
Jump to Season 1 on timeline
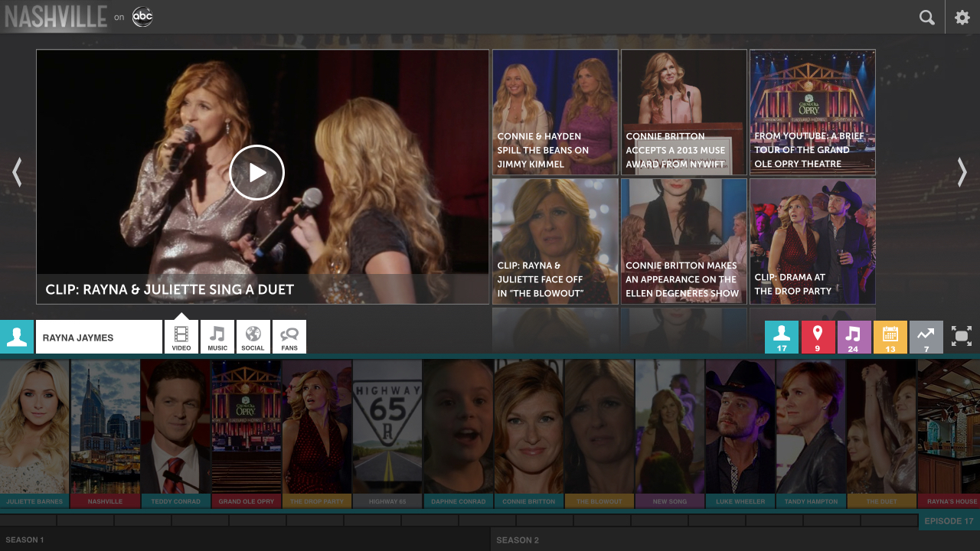pyautogui.click(x=24, y=540)
